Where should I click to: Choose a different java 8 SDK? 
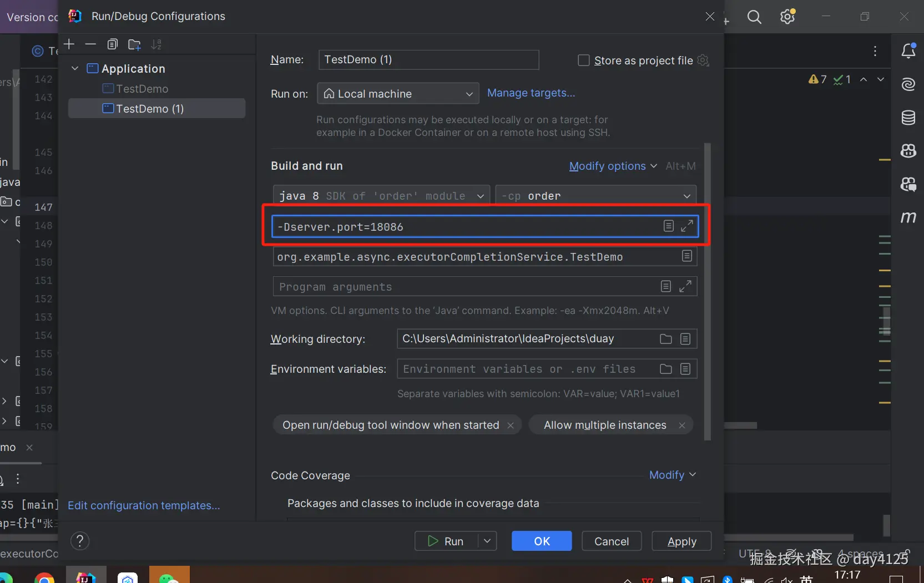[x=381, y=196]
